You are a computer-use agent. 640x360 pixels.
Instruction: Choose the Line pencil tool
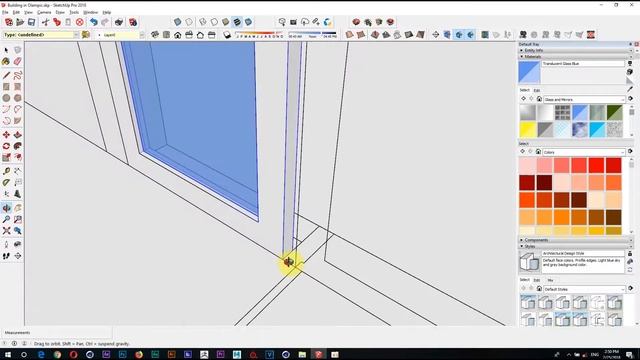(x=6, y=76)
